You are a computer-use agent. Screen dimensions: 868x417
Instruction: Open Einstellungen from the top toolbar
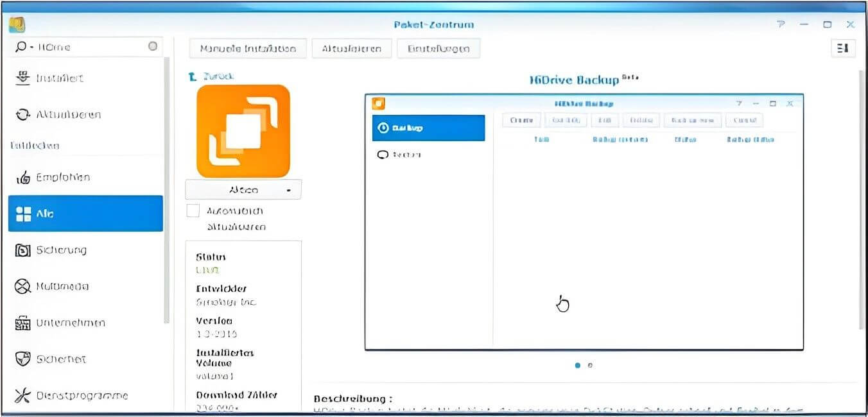439,48
